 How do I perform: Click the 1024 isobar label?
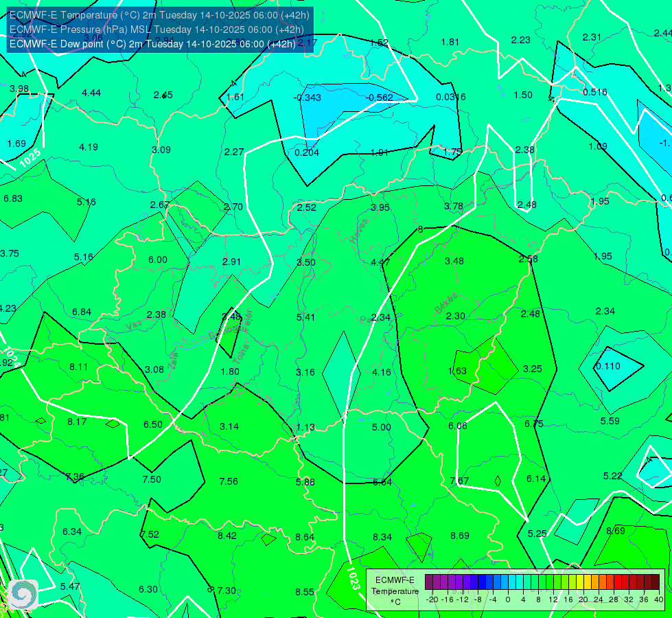[x=11, y=356]
